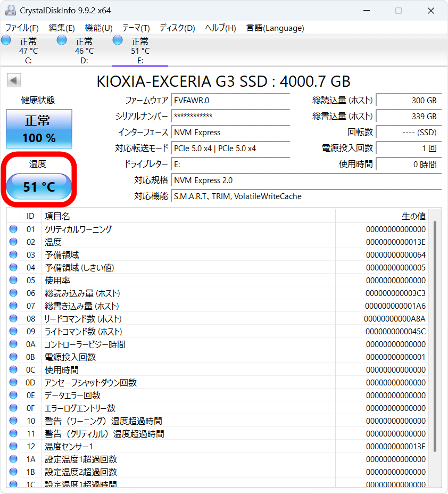Click the status orb for データエラー回数 row
The height and width of the screenshot is (494, 448).
tap(13, 395)
